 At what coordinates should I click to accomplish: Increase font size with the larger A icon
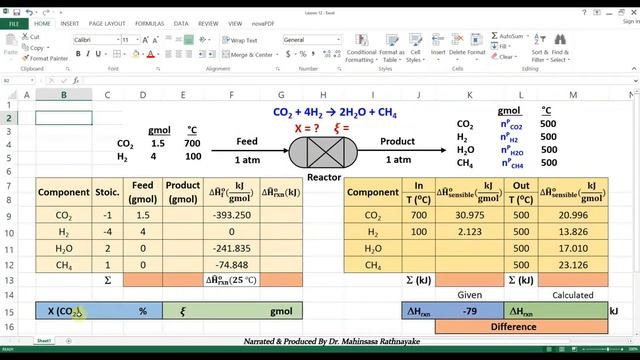[146, 40]
